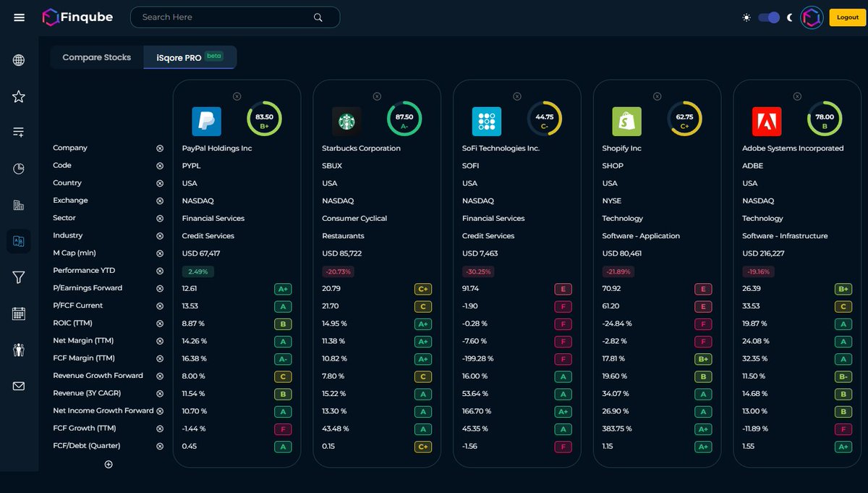Click Adobe's 78.00 B score ring

tap(825, 119)
